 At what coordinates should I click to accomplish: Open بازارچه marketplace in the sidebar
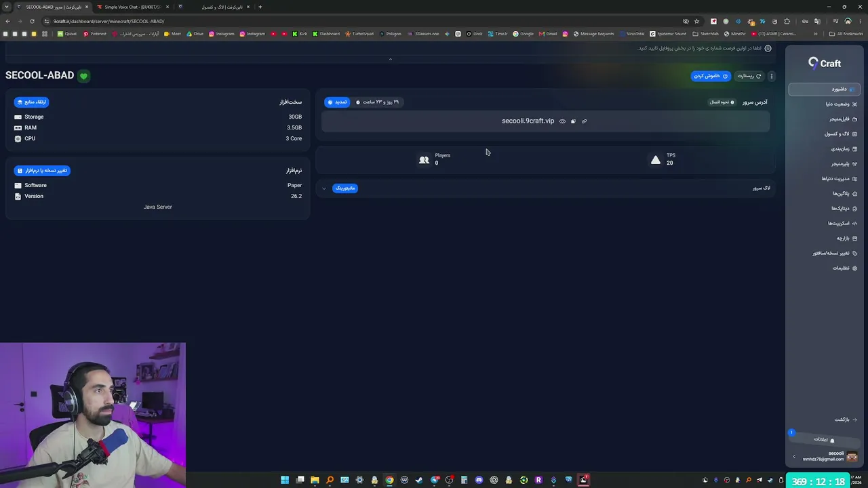click(847, 239)
